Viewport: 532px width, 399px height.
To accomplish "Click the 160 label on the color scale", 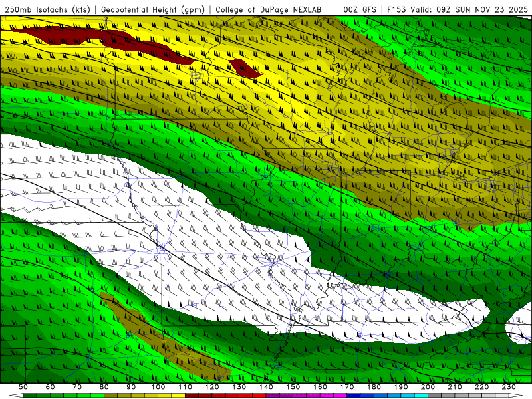I will [320, 387].
